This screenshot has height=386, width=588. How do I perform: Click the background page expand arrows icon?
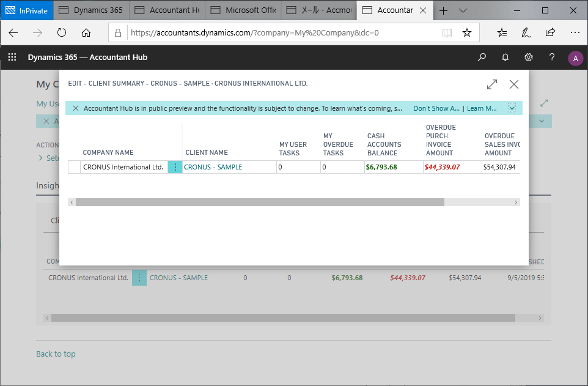tap(544, 103)
